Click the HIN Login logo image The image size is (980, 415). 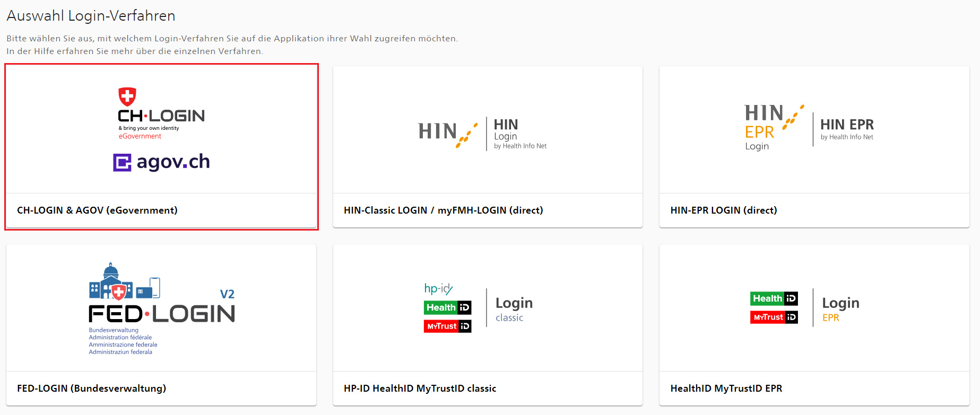click(482, 134)
